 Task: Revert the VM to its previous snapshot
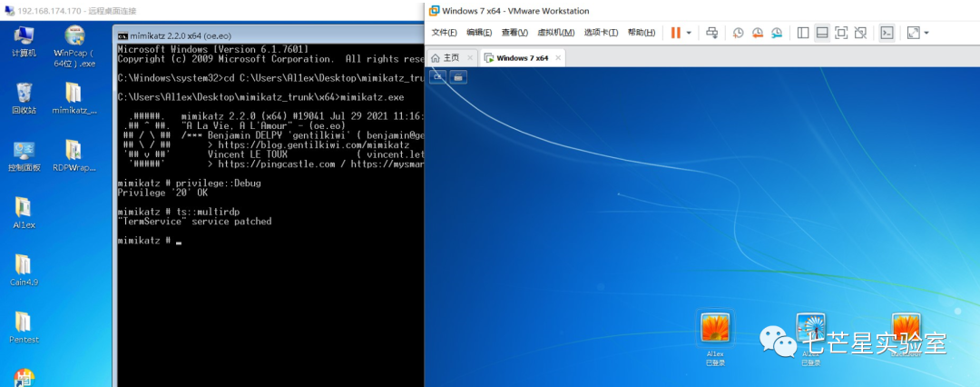pos(758,33)
